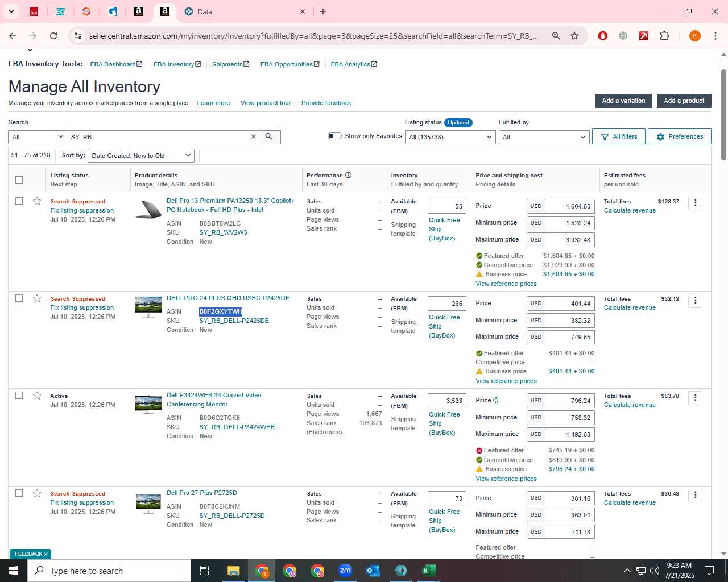
Task: Click the quantity field showing 266
Action: (x=446, y=304)
